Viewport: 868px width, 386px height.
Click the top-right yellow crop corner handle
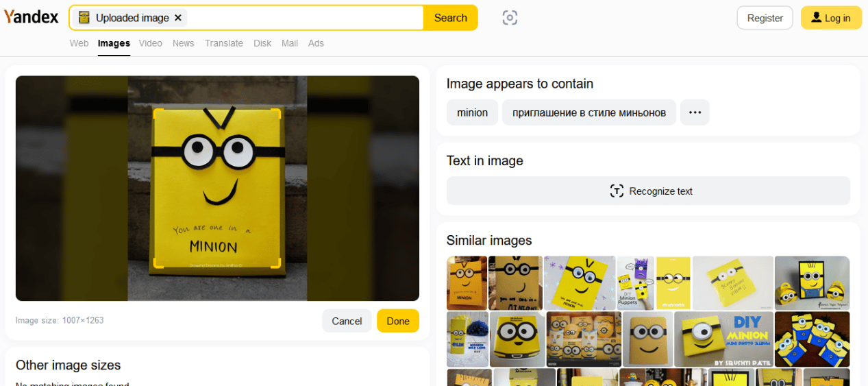click(275, 114)
